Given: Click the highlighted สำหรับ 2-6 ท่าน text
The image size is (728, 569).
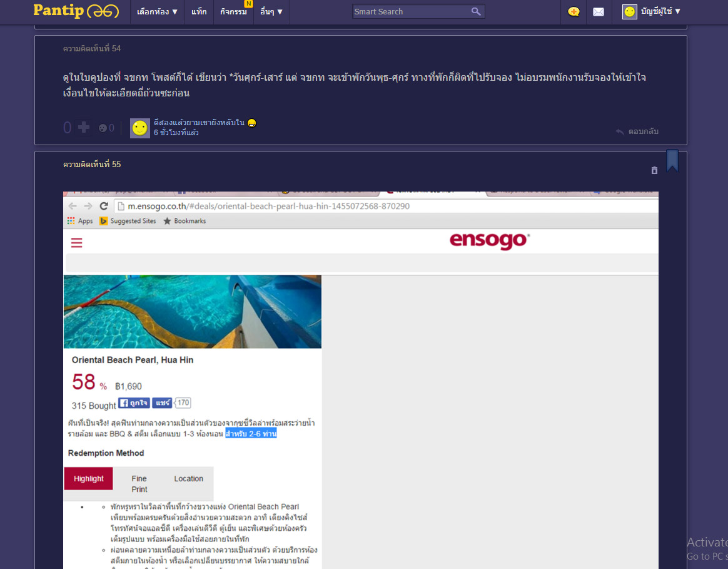Looking at the screenshot, I should 251,434.
